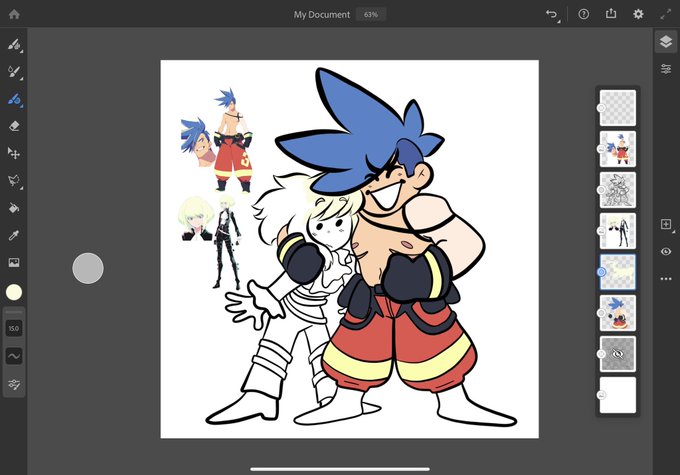Open the pale yellow color swatch
This screenshot has height=475, width=680.
(x=14, y=292)
